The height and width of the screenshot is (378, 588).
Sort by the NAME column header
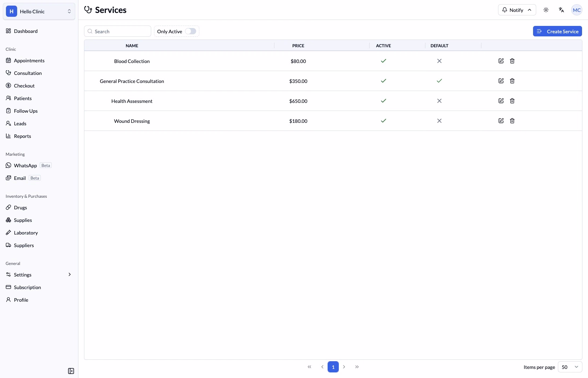click(132, 45)
